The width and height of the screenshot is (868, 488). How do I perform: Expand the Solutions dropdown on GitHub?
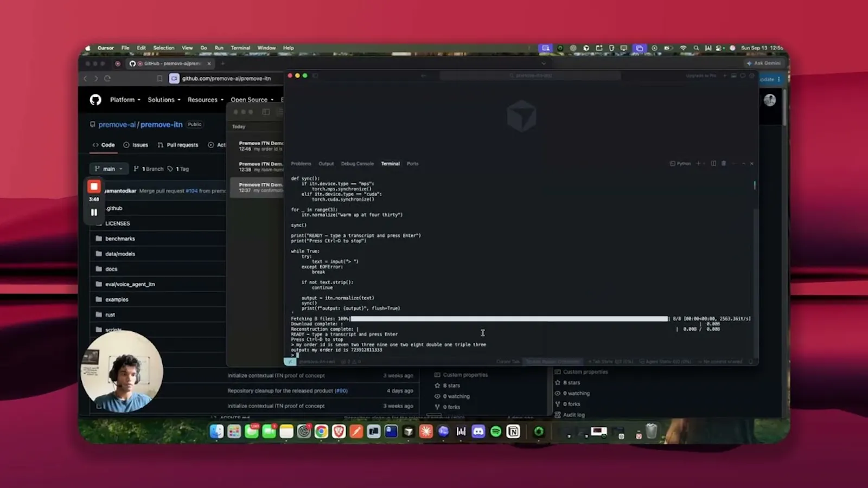click(x=164, y=100)
